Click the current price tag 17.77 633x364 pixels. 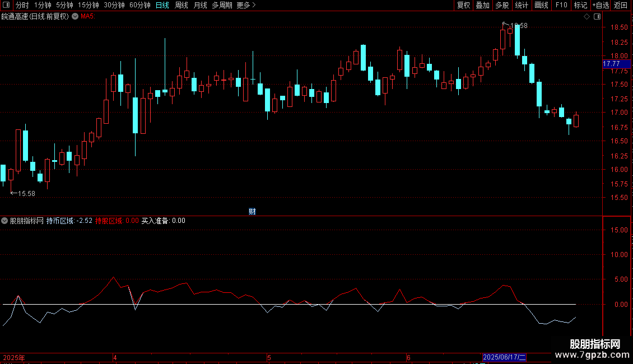(616, 64)
